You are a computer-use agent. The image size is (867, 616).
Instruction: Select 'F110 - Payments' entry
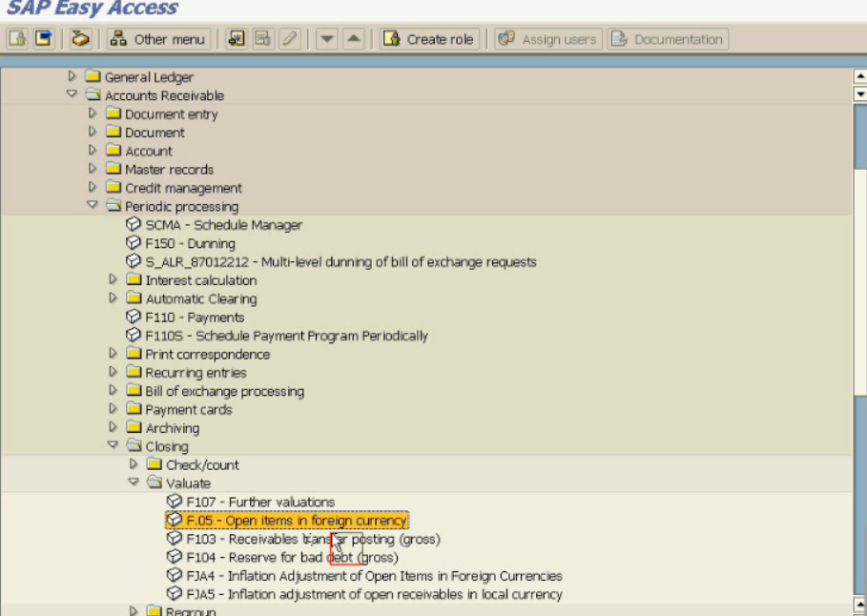pyautogui.click(x=195, y=318)
